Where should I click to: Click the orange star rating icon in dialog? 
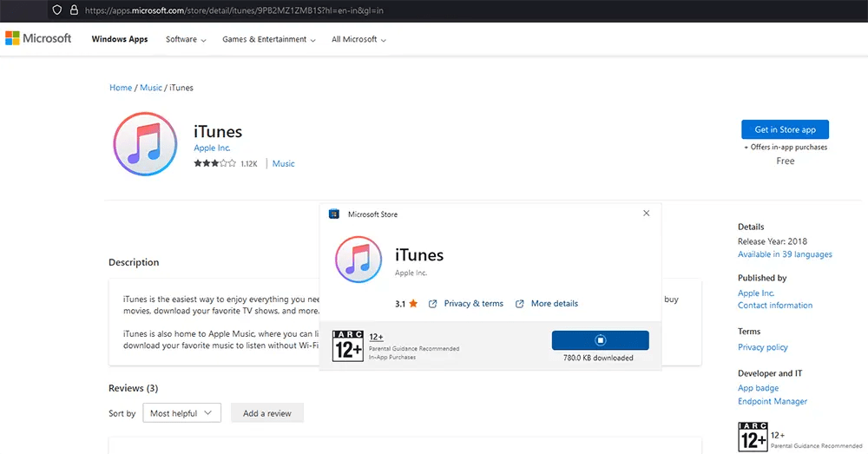click(413, 304)
